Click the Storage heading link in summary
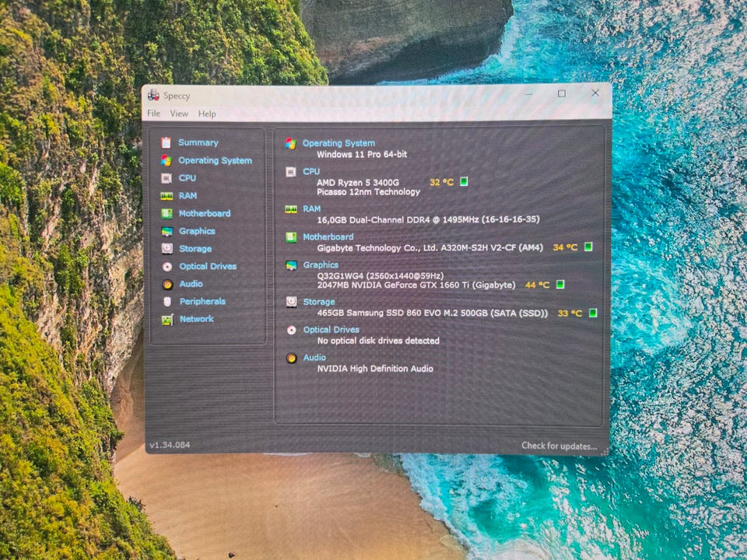The image size is (747, 560). [x=319, y=302]
